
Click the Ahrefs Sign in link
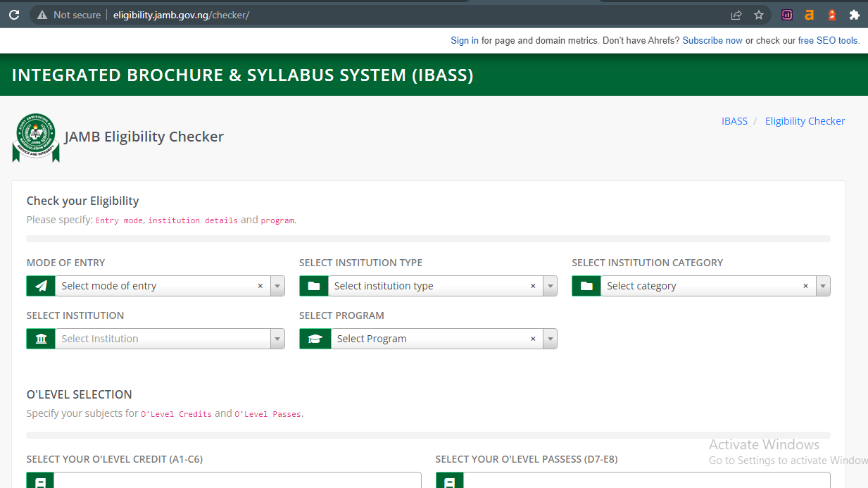[465, 41]
